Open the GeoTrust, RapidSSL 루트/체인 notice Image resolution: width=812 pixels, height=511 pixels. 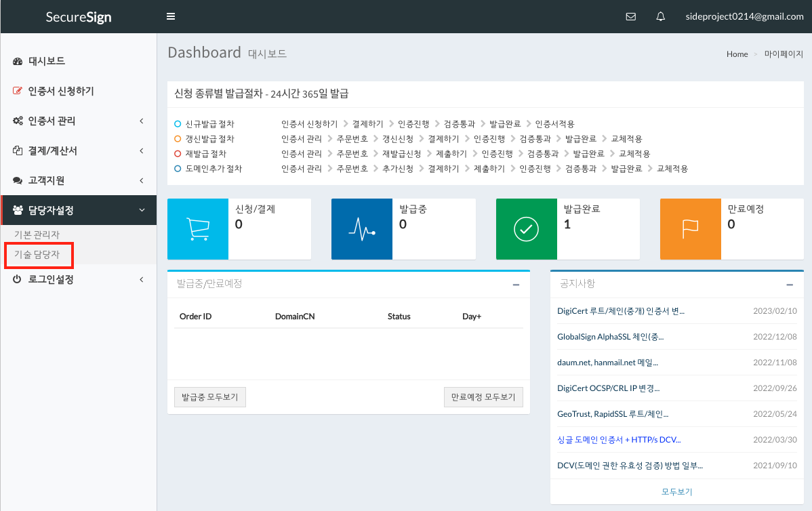tap(613, 414)
